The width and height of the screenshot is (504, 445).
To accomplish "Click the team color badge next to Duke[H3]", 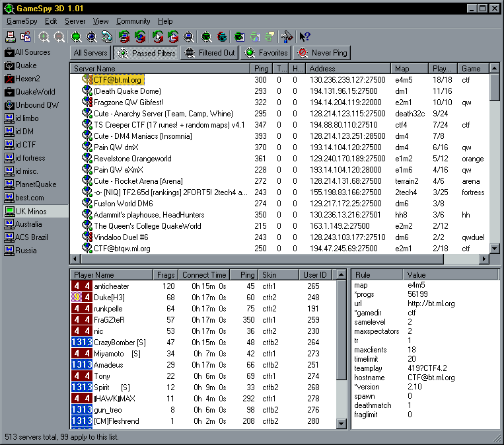I will (x=82, y=298).
